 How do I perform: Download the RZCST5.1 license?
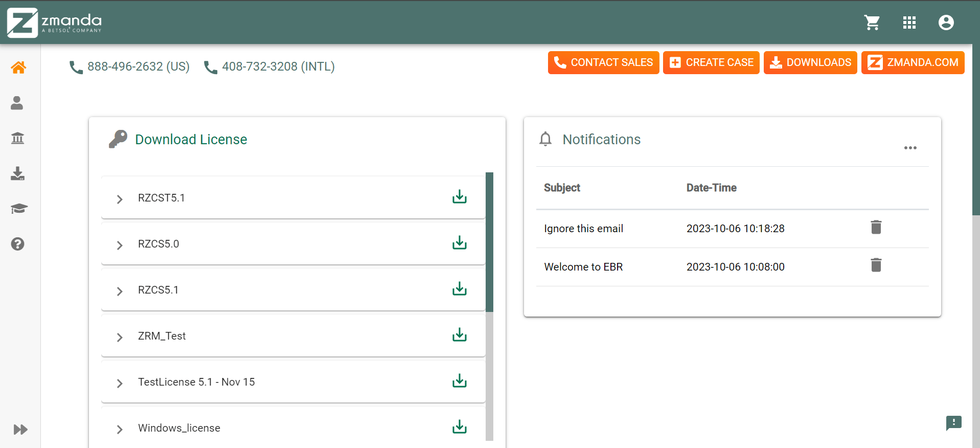(x=460, y=197)
